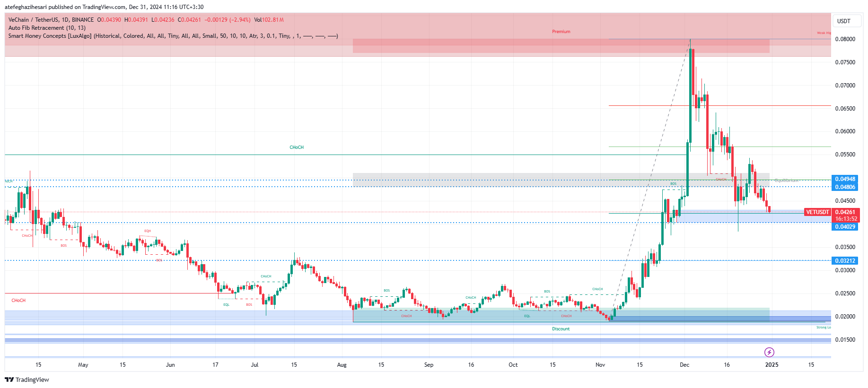Click the Nov date on time axis

[x=600, y=365]
